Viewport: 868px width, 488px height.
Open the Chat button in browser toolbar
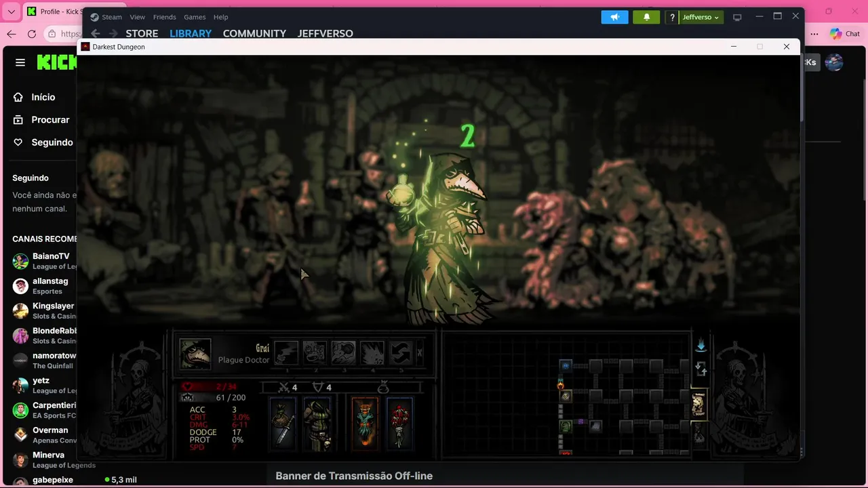click(x=845, y=34)
